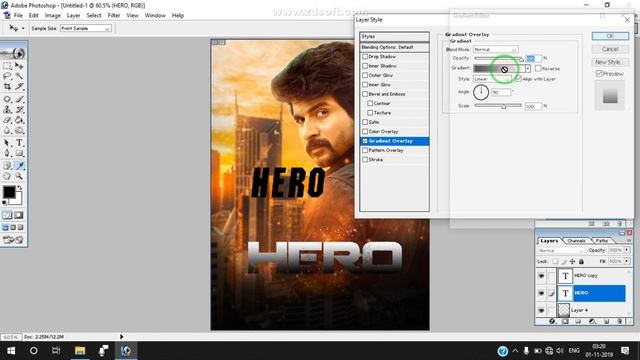The image size is (640, 360).
Task: Click Cancel in Layer Style dialog
Action: tap(610, 49)
